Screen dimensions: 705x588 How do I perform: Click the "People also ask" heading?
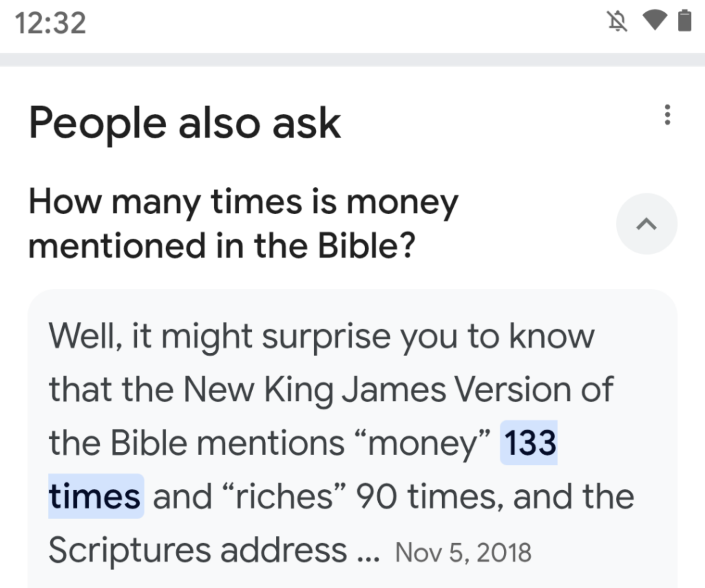click(x=185, y=123)
